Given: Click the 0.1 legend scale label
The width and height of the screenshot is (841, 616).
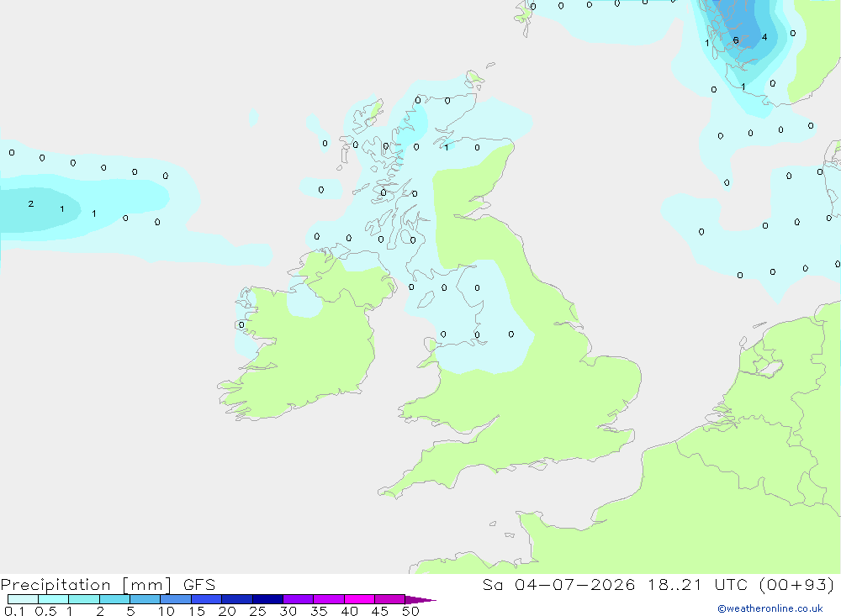Looking at the screenshot, I should pyautogui.click(x=14, y=611).
